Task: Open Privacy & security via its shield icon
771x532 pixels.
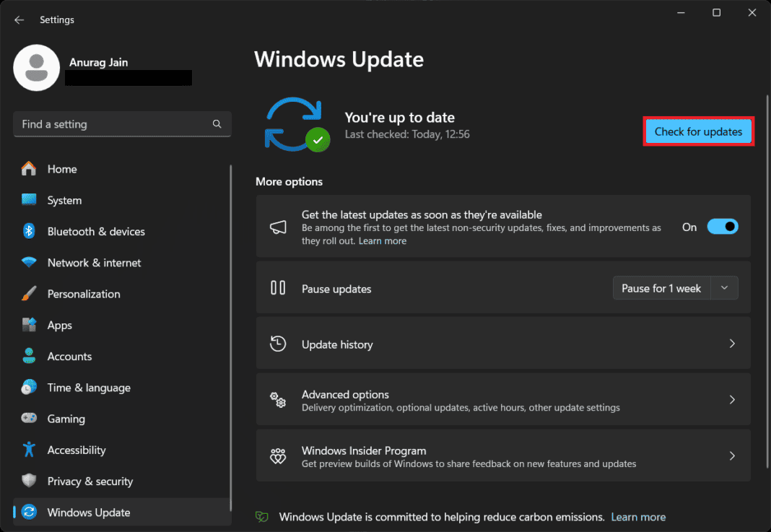Action: point(27,481)
